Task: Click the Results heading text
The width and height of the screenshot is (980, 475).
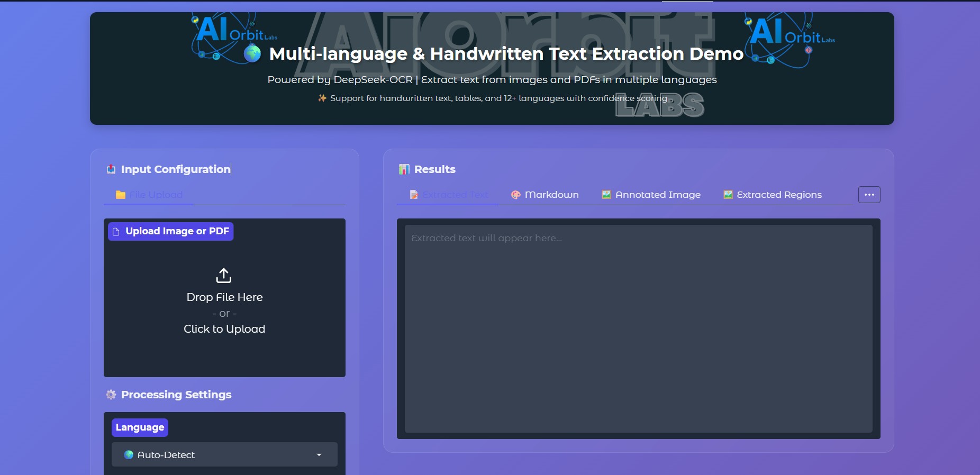Action: (435, 169)
